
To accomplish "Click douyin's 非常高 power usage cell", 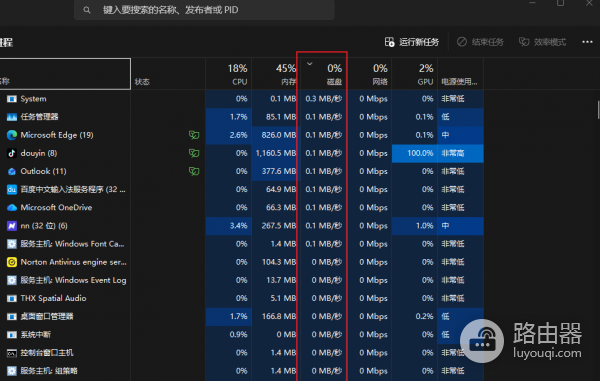I will (x=460, y=153).
